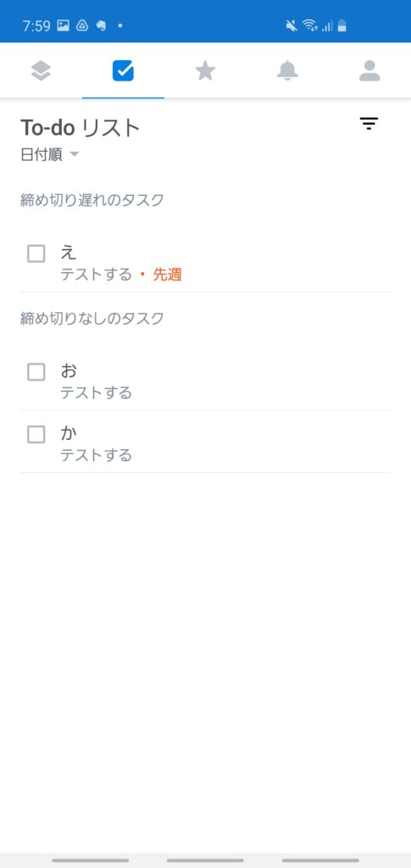
Task: Tap the Evernote elephant status bar icon
Action: (x=101, y=25)
